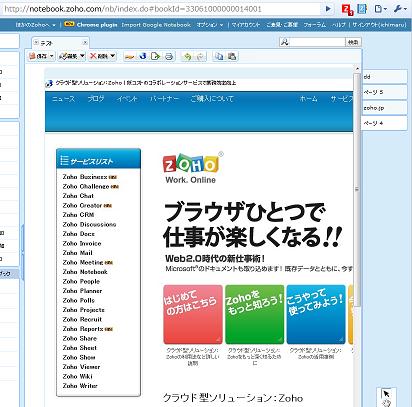Click the ブログ nav item
This screenshot has height=407, width=412.
click(x=96, y=99)
